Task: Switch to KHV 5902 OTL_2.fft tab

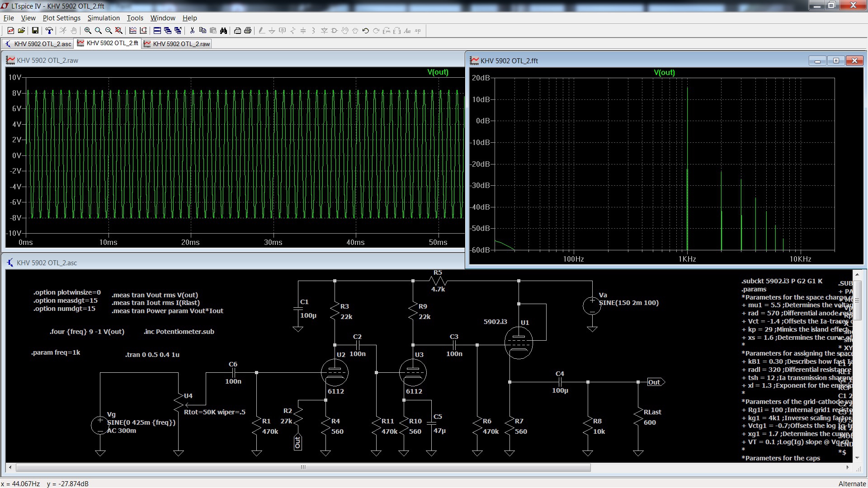Action: click(x=108, y=43)
